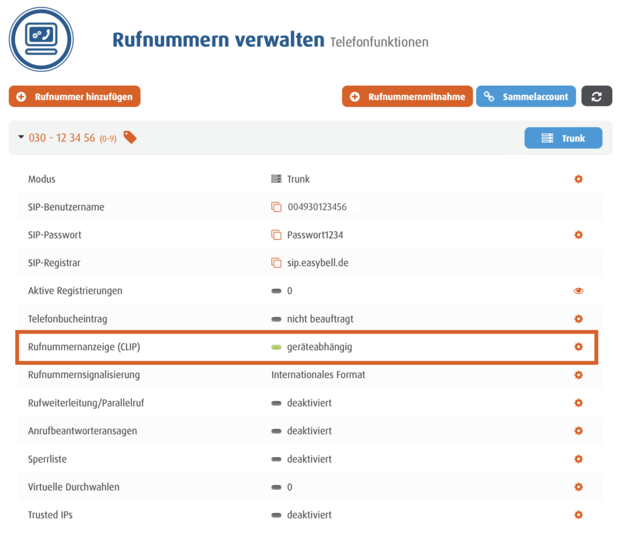Viewport: 620px width, 534px height.
Task: Click the orange tag icon beside number
Action: coord(130,137)
